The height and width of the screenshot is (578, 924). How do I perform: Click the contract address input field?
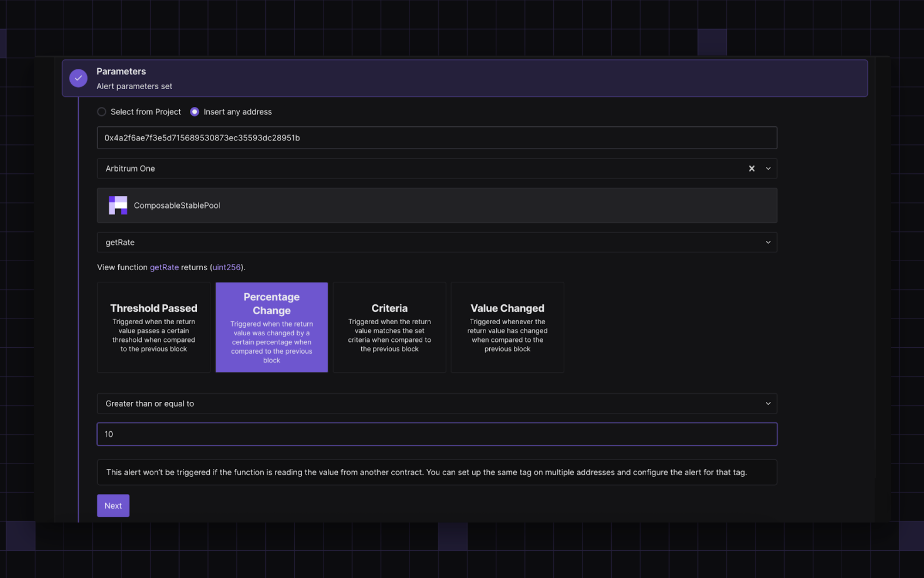pyautogui.click(x=437, y=138)
